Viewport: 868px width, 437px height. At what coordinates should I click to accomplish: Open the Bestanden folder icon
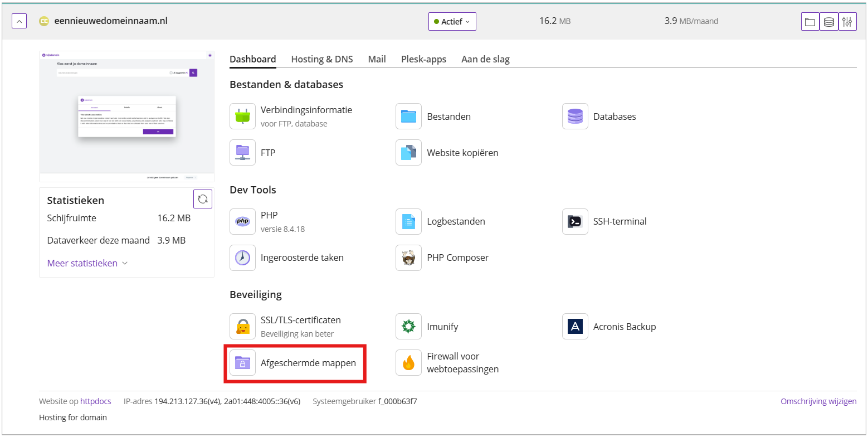(x=409, y=116)
